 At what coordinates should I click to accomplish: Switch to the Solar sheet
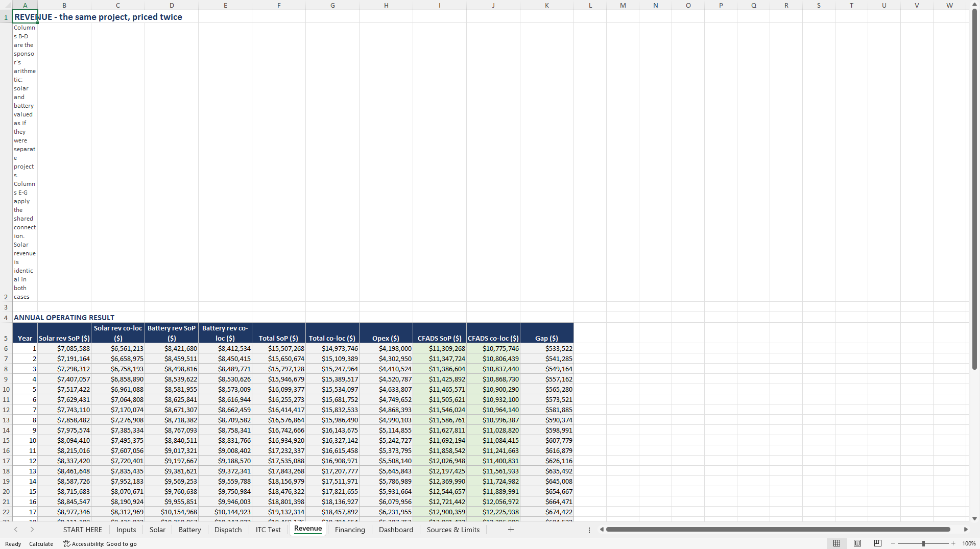click(x=157, y=530)
